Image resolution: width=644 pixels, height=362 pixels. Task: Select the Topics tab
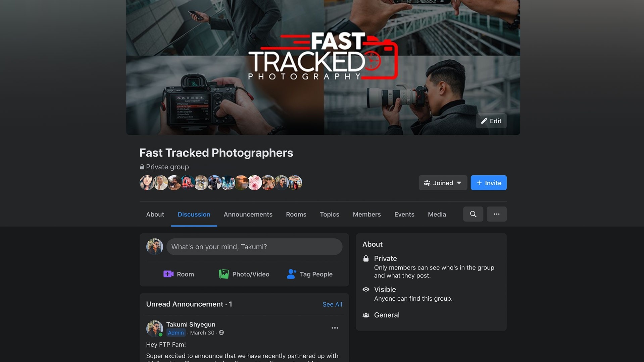tap(330, 214)
